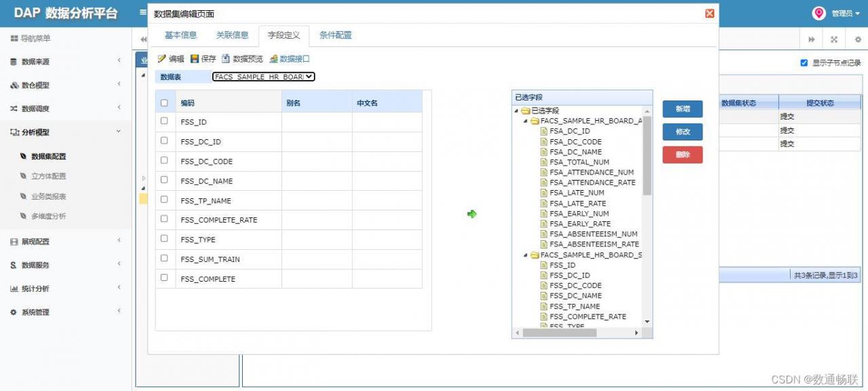Toggle the select-all checkbox in 编码 header
This screenshot has width=868, height=391.
coord(164,103)
